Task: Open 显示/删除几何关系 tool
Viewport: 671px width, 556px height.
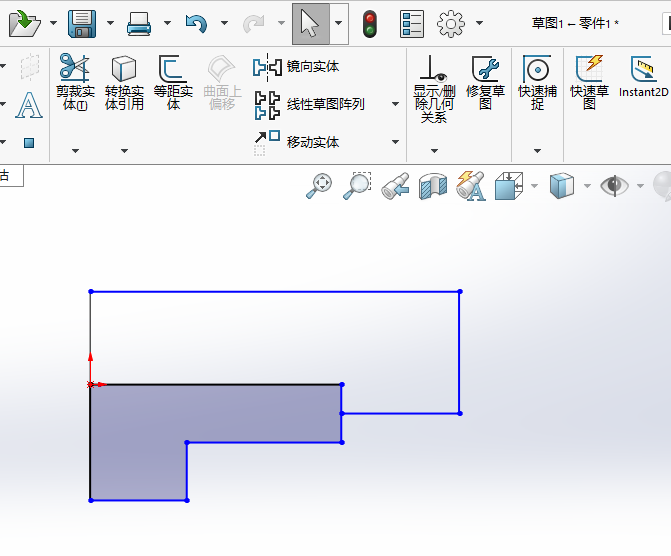Action: point(434,89)
